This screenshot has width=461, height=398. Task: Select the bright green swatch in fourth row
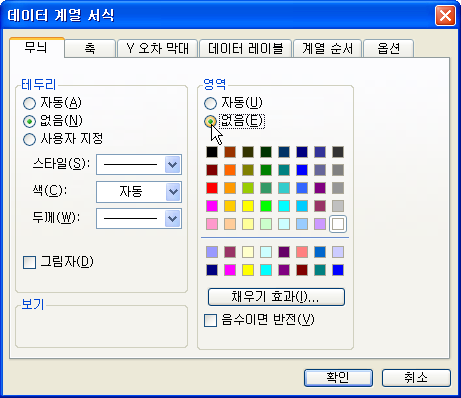[266, 206]
